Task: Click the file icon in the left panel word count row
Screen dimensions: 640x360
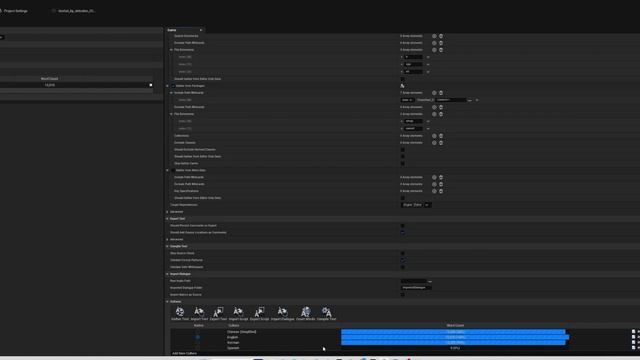Action: (151, 85)
